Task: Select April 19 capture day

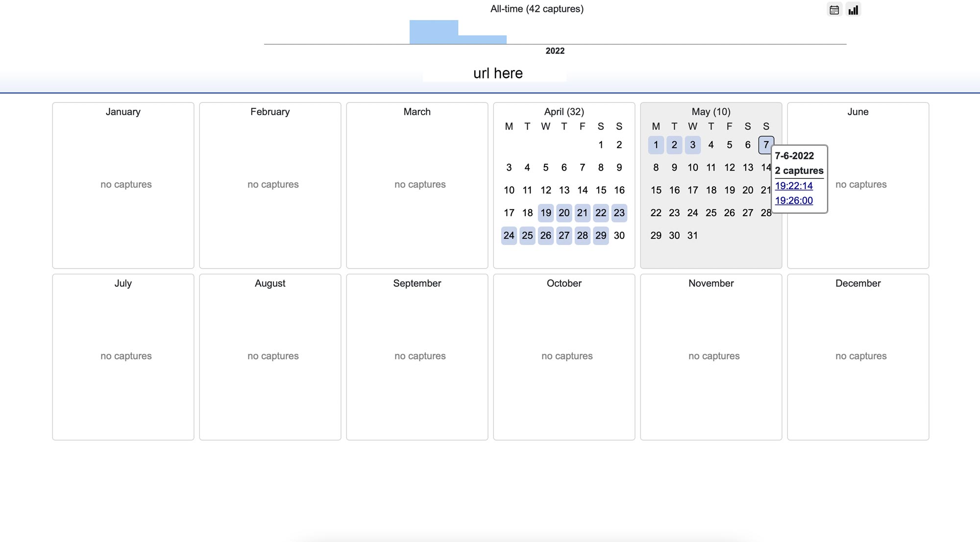Action: pyautogui.click(x=545, y=213)
